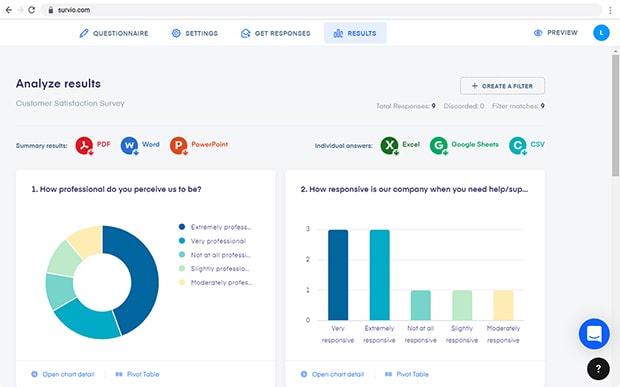The image size is (620, 387).
Task: Open the live chat widget
Action: click(594, 334)
